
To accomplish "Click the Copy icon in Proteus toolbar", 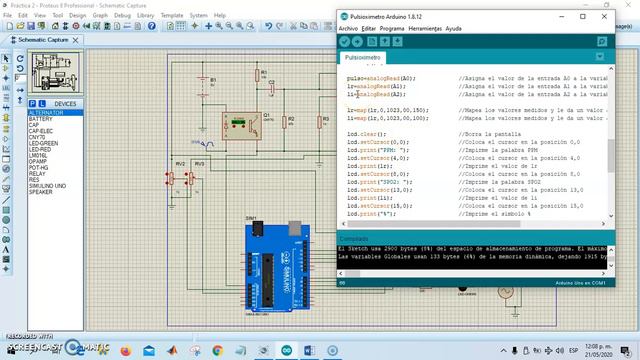I will 304,26.
